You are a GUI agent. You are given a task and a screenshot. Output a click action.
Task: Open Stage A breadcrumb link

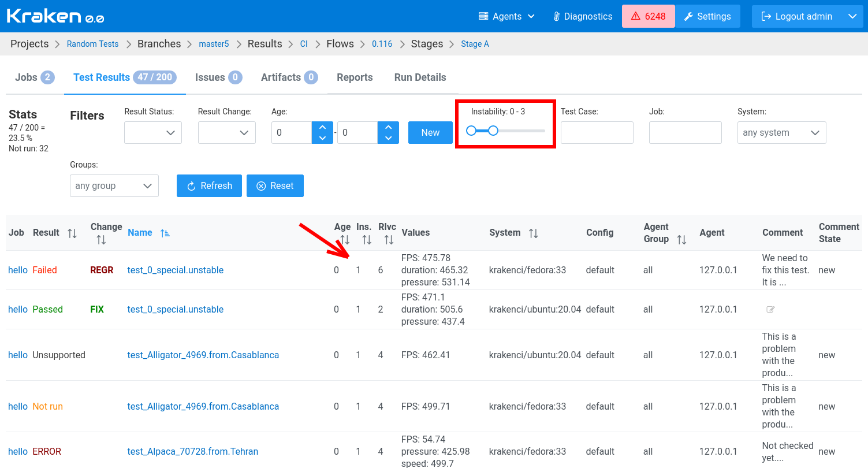(x=475, y=44)
